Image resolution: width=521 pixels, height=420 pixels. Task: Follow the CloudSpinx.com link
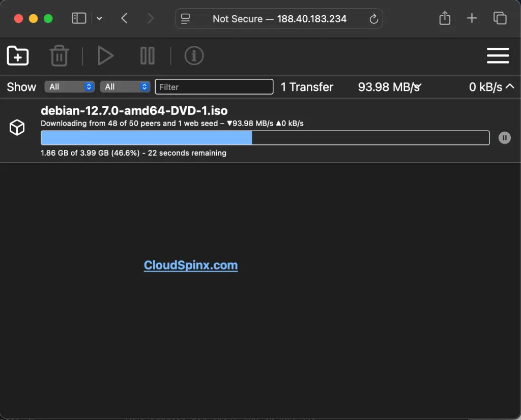click(x=191, y=265)
